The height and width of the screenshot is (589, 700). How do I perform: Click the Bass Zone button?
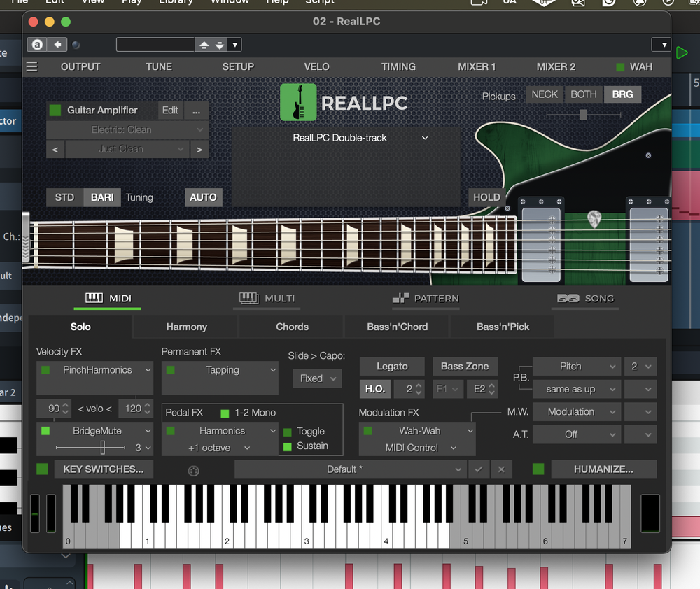465,367
